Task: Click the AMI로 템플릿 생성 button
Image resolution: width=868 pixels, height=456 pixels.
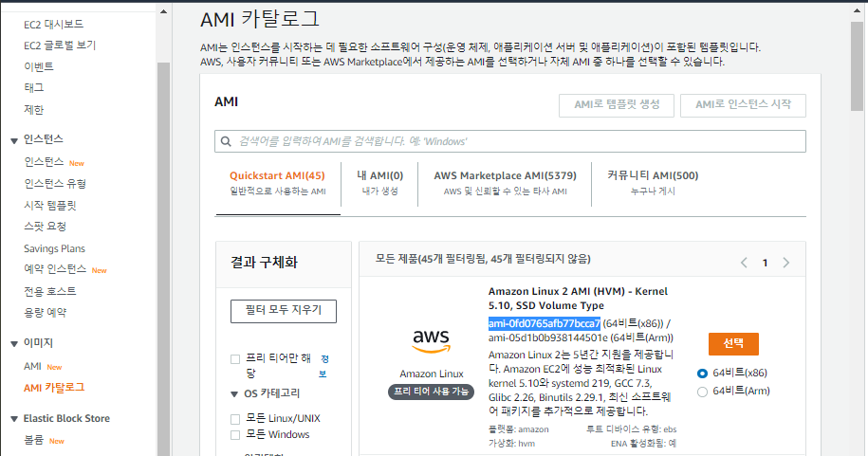Action: coord(617,105)
